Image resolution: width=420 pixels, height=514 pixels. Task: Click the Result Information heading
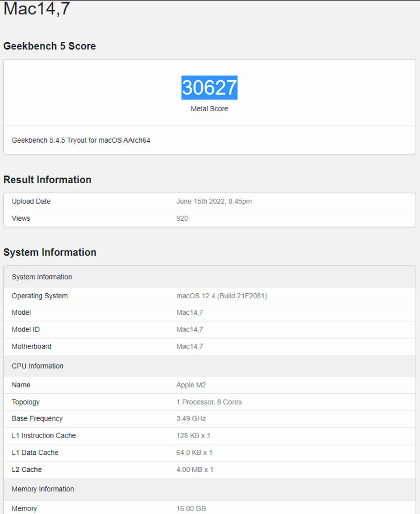coord(47,180)
